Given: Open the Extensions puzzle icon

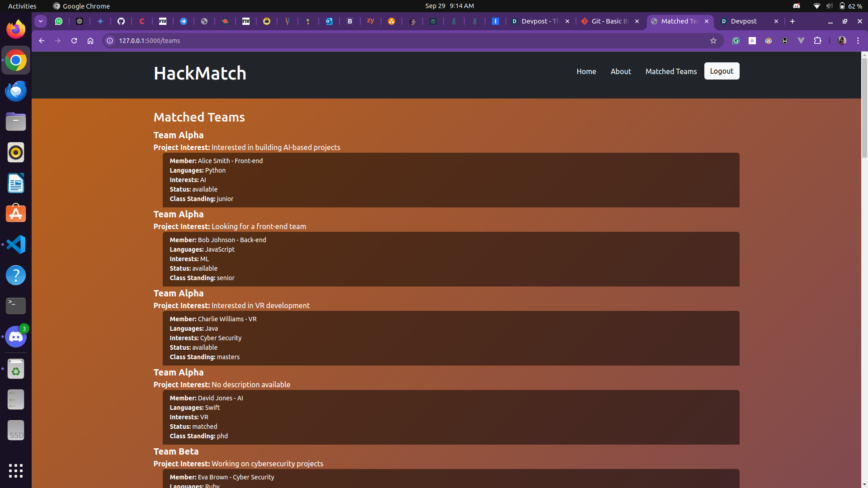Looking at the screenshot, I should pyautogui.click(x=817, y=41).
